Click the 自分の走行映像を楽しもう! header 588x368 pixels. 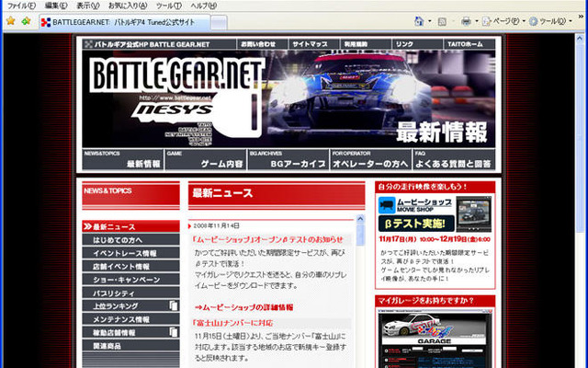click(435, 187)
